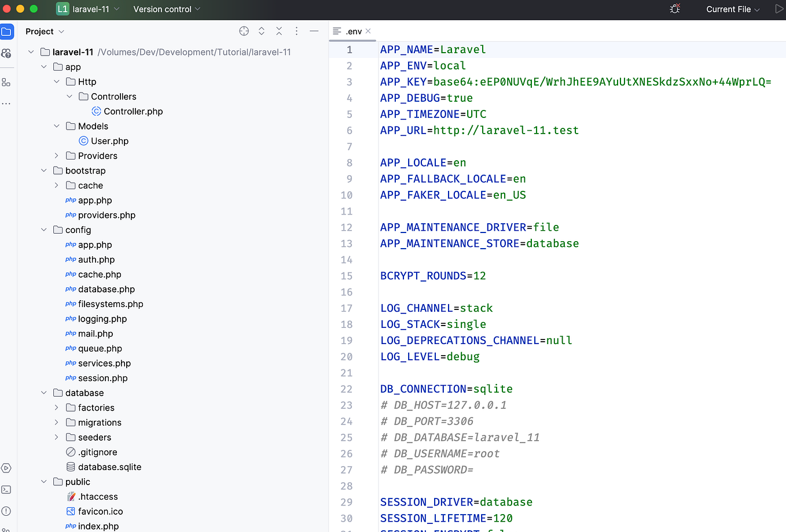Open the Structure tool window

pyautogui.click(x=6, y=82)
